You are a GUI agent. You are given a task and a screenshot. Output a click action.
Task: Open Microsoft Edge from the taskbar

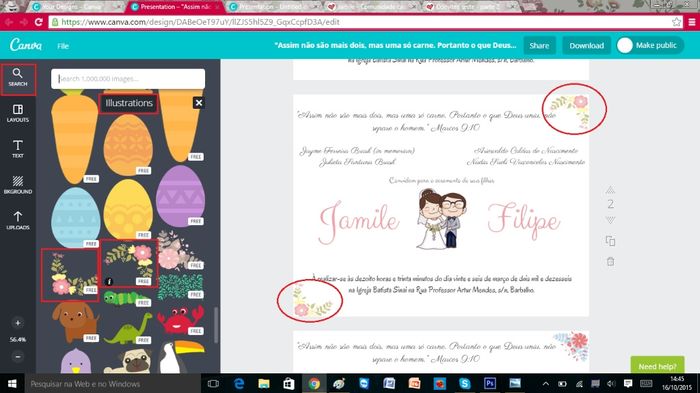point(239,384)
